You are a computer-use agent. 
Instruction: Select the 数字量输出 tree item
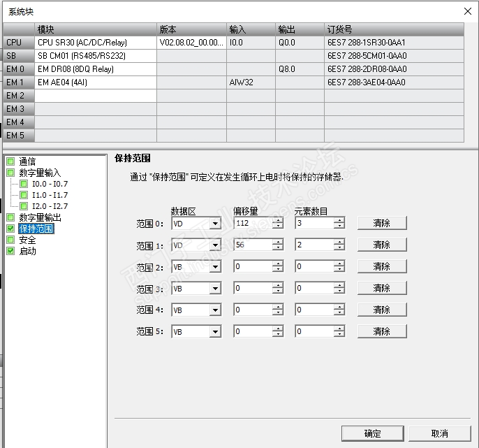click(40, 217)
